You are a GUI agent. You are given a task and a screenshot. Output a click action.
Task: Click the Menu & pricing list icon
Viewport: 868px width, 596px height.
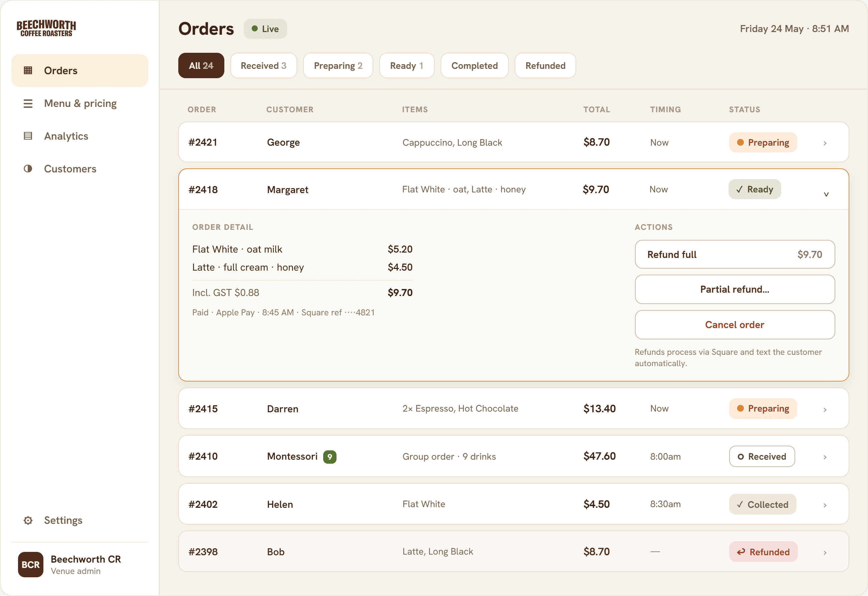click(28, 103)
